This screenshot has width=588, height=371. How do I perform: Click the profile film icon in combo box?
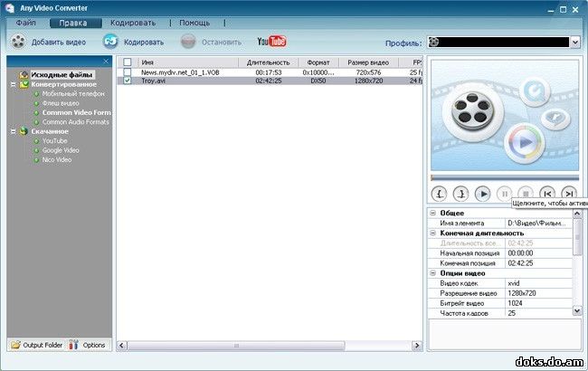click(433, 42)
